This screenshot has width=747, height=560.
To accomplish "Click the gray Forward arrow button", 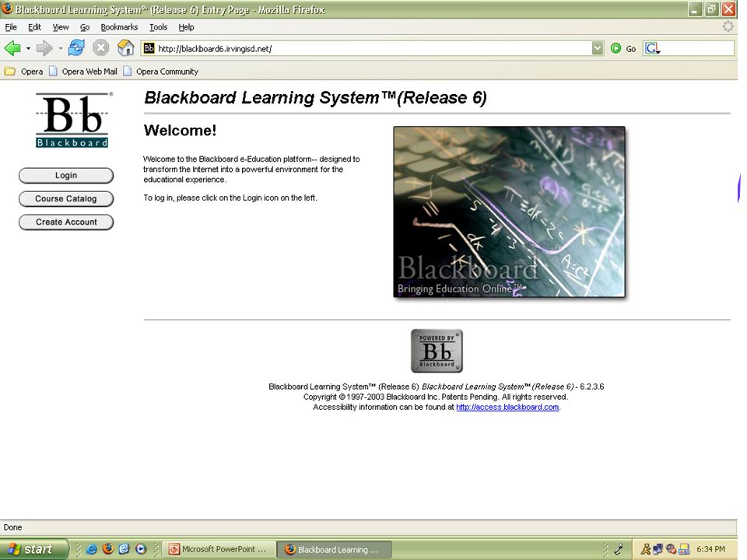I will click(x=44, y=48).
